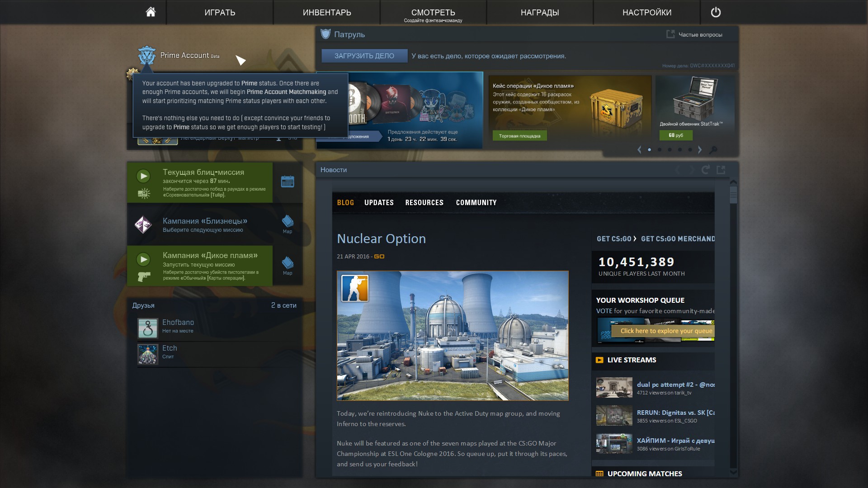Click the ESL_CSGO stream thumbnail

tap(614, 415)
